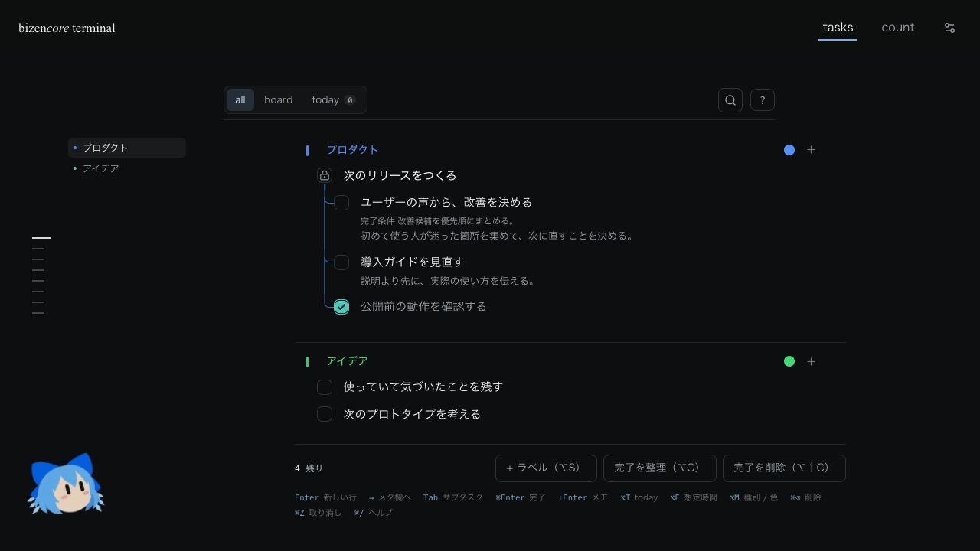Uncheck the 公開前の動作を確認する checkbox
Screen dimensions: 980x551
click(x=341, y=307)
